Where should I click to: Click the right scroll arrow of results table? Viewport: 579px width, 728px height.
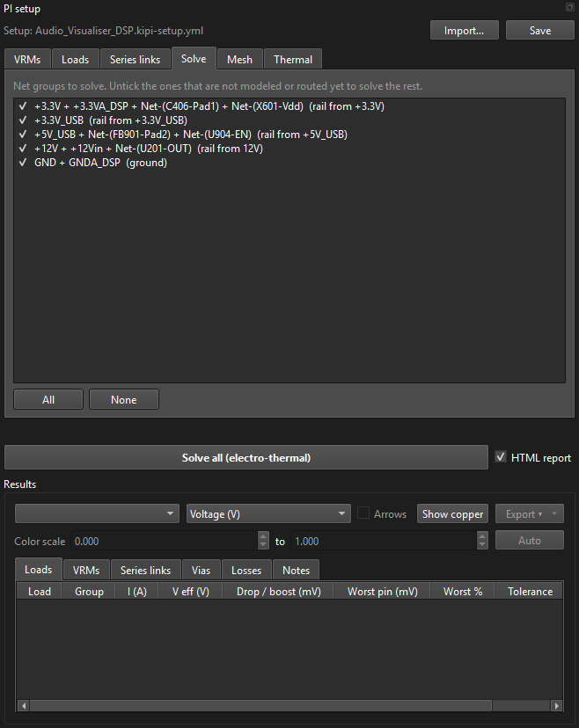(x=557, y=706)
